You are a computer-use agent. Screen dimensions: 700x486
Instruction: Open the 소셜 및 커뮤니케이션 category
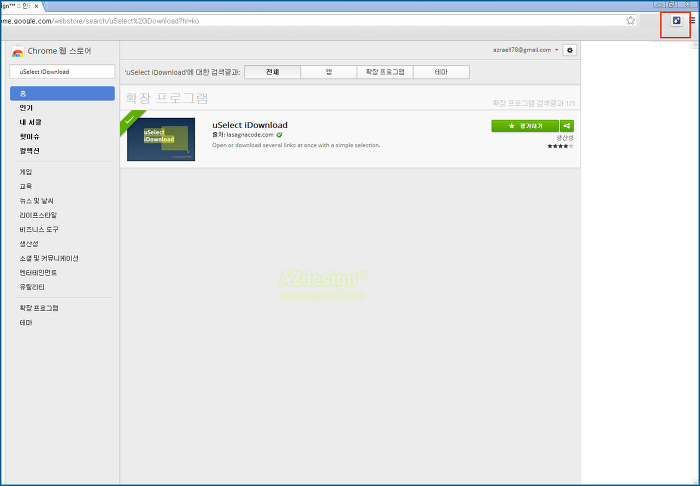(x=49, y=258)
